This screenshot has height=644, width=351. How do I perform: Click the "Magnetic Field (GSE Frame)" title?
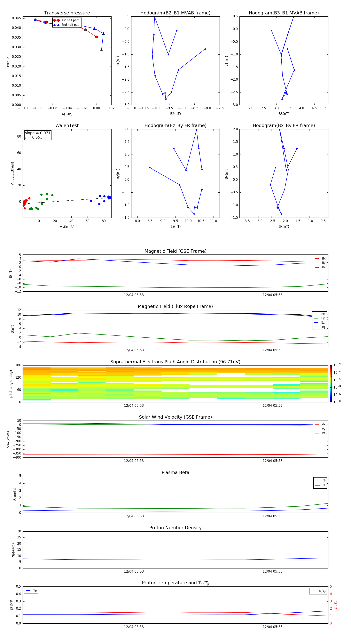point(175,251)
